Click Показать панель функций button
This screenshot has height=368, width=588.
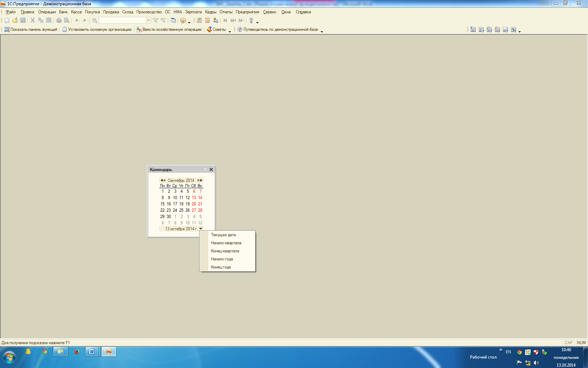[x=31, y=29]
